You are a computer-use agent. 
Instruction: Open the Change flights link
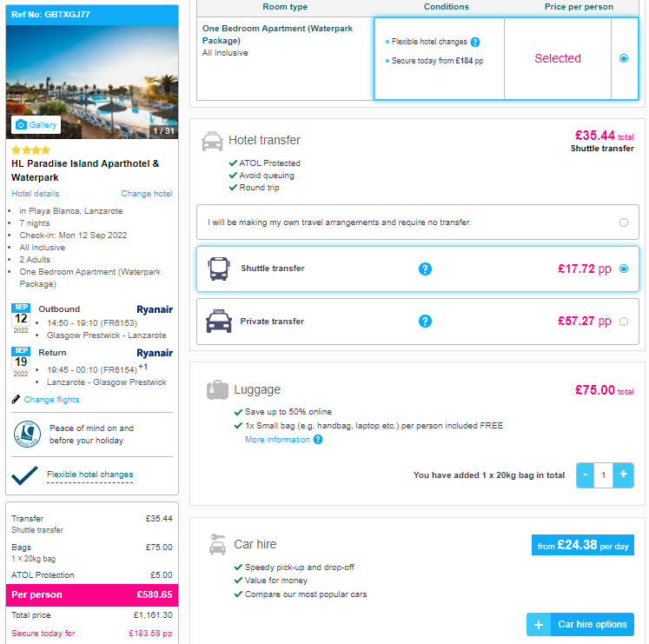coord(51,399)
